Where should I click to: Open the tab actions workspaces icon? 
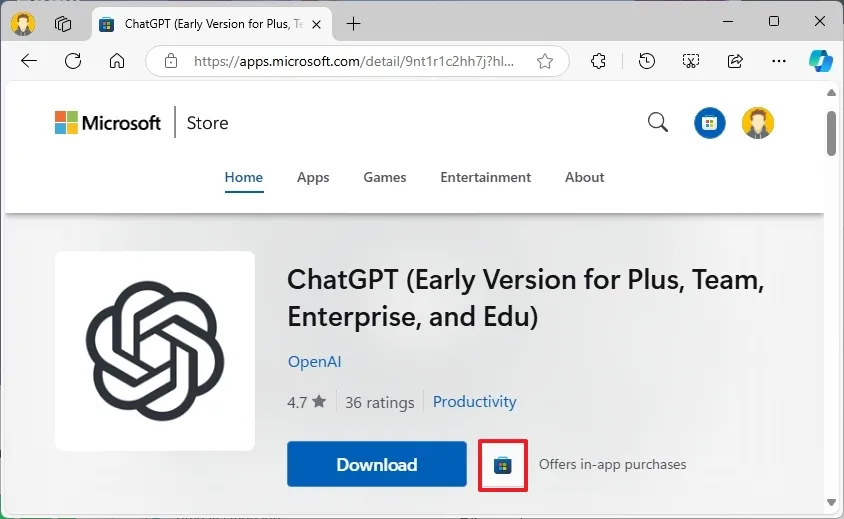point(63,24)
